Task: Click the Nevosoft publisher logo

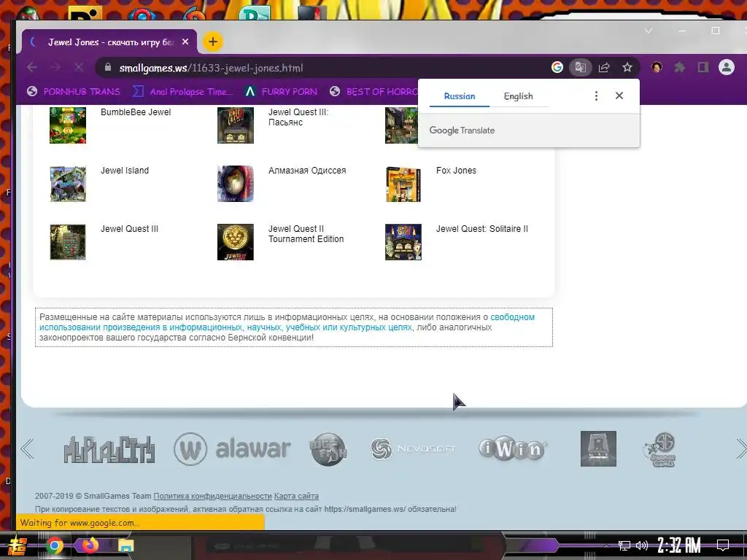Action: [413, 448]
